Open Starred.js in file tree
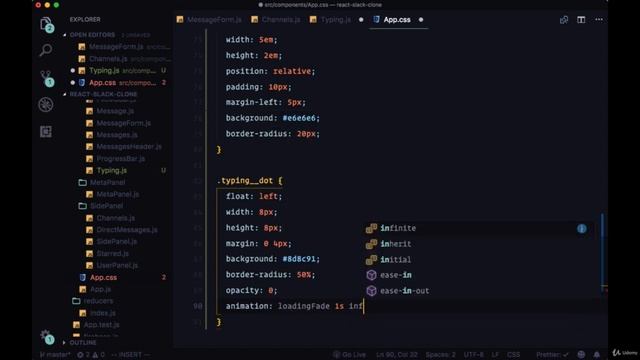This screenshot has height=360, width=640. 113,253
